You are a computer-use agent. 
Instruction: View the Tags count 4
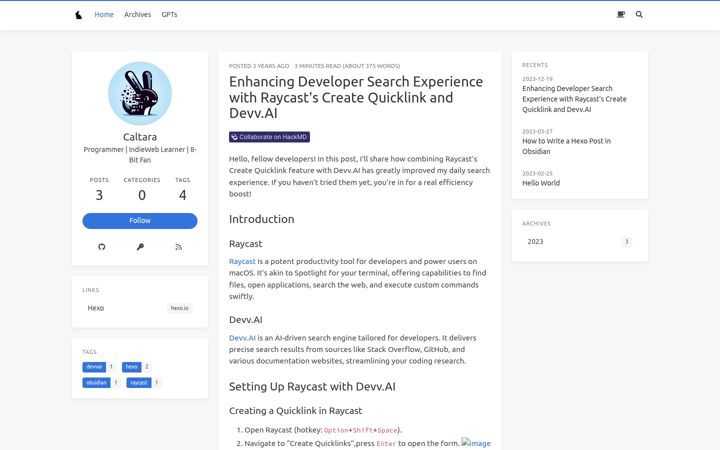(x=182, y=195)
